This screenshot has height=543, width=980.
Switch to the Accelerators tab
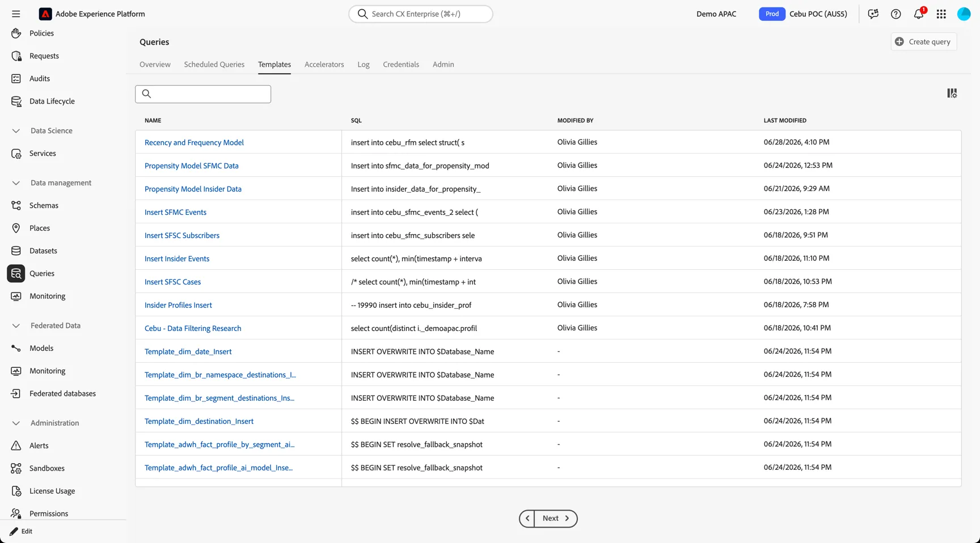[324, 65]
